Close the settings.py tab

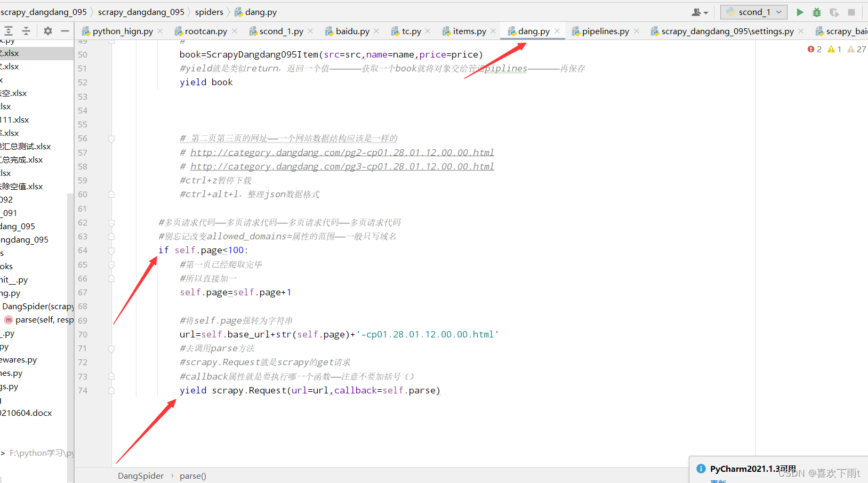(801, 31)
